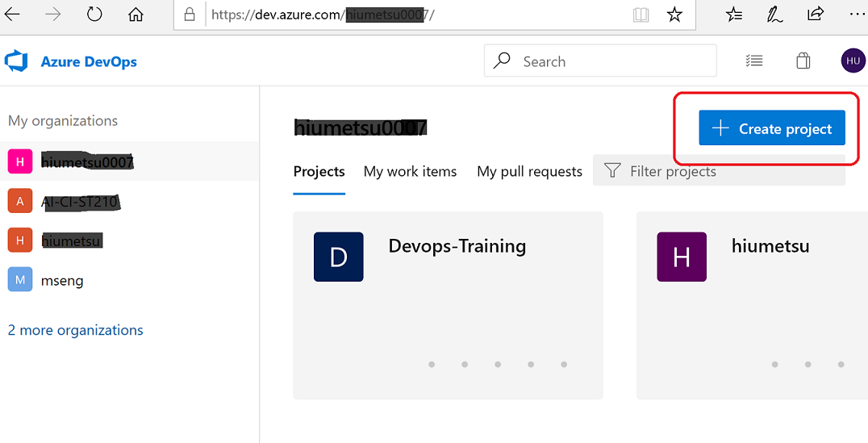Open the Favorites hub icon
The image size is (868, 443).
coord(734,15)
